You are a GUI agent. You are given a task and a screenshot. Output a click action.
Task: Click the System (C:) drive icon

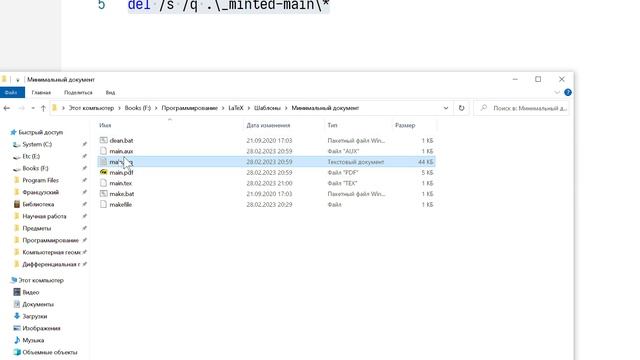16,144
